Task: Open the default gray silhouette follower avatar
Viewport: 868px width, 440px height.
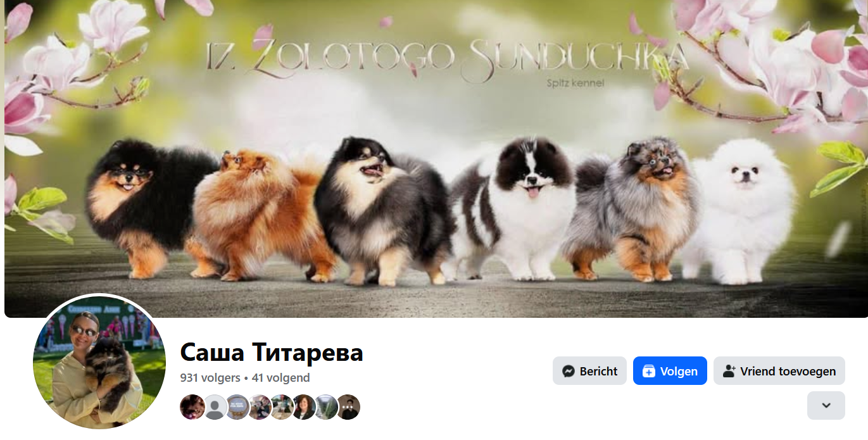Action: [x=215, y=407]
